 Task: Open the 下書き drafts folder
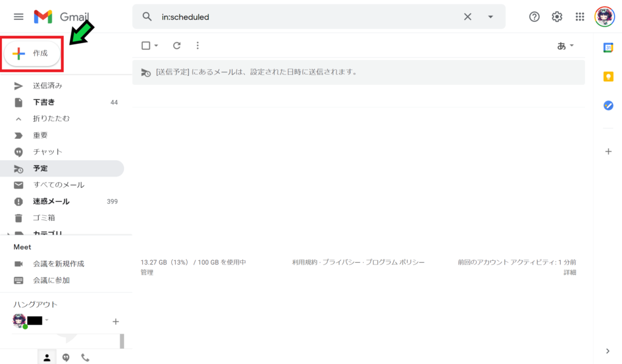[x=44, y=103]
